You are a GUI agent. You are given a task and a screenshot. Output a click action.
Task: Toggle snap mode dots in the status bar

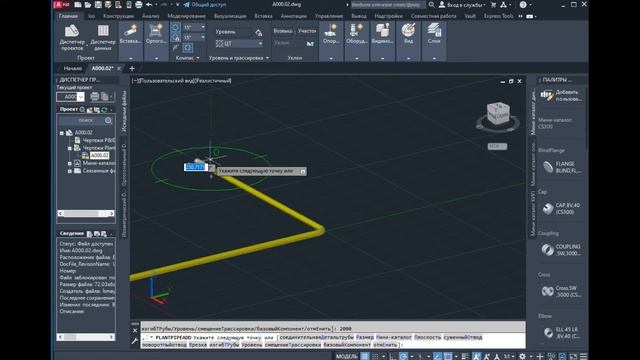(x=375, y=356)
